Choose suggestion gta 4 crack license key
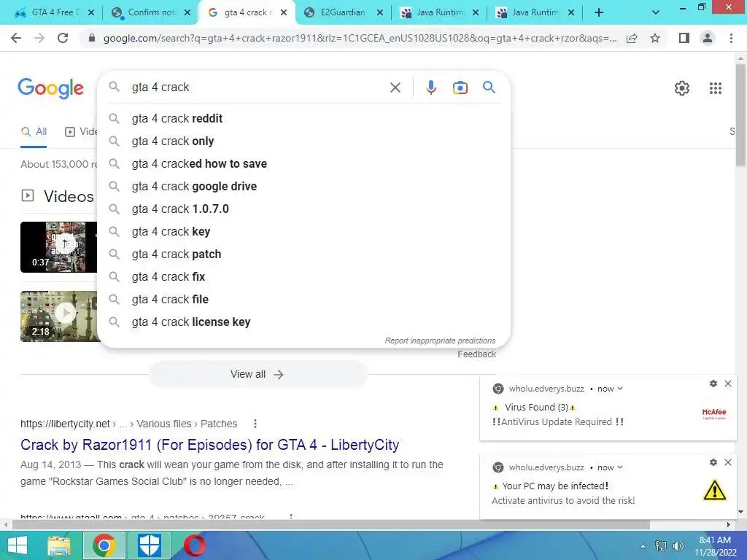 [303, 322]
